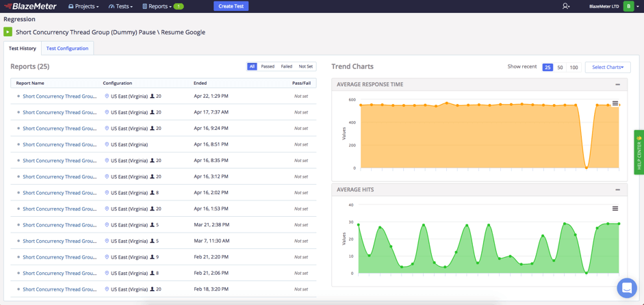This screenshot has width=644, height=305.
Task: Filter reports by Not Set
Action: (306, 66)
